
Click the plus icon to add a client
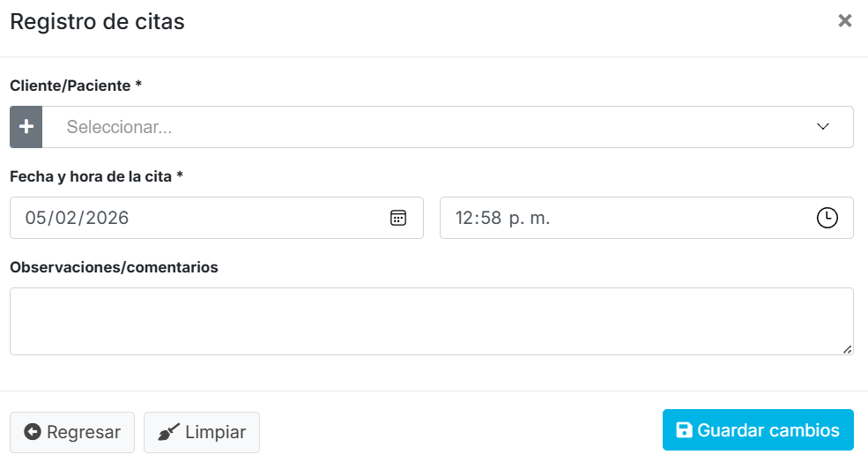click(26, 127)
